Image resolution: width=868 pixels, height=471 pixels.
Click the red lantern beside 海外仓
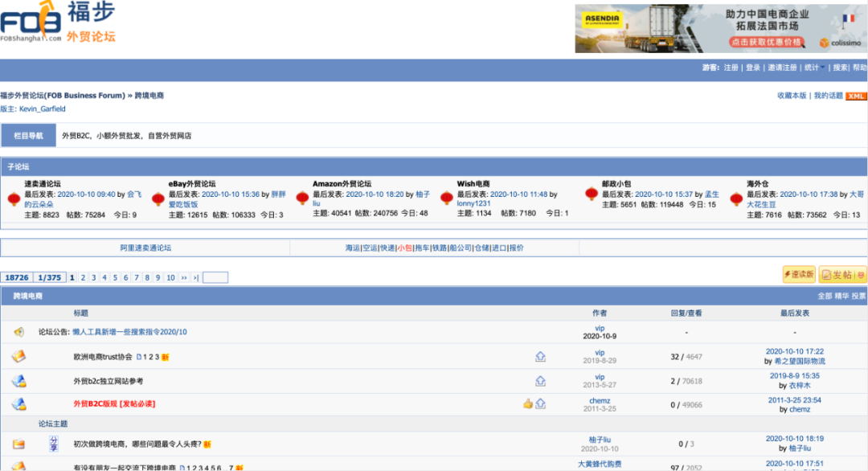[736, 199]
